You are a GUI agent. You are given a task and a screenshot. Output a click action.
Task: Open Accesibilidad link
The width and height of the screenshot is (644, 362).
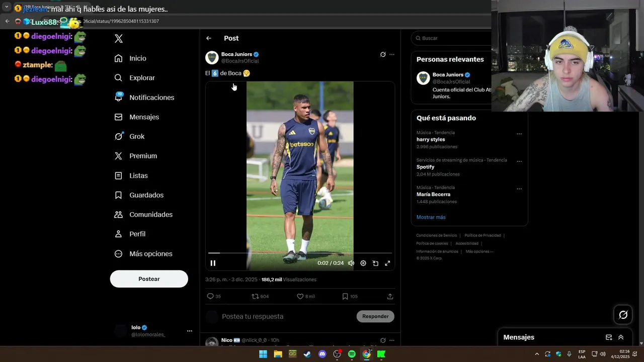[467, 243]
